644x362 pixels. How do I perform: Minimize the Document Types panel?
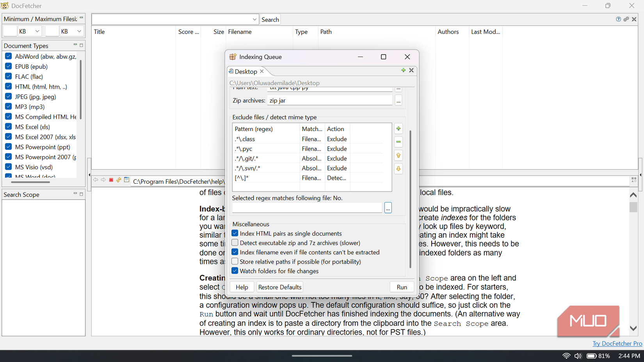[x=75, y=45]
